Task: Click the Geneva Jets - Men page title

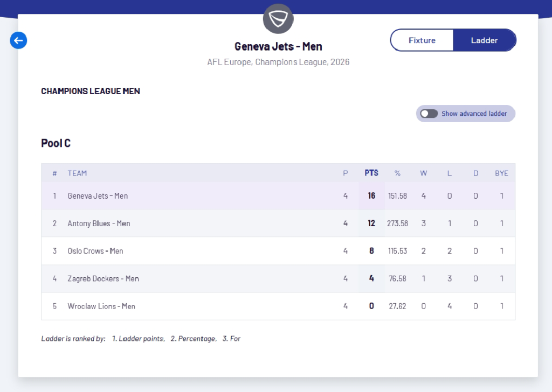Action: (278, 47)
